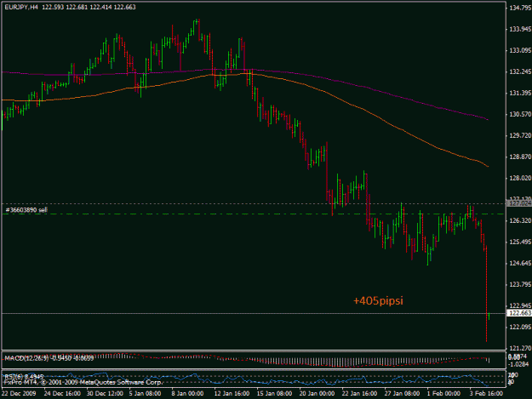This screenshot has width=532, height=399.
Task: Click the 15 Jan 08:00 time label
Action: [x=274, y=394]
